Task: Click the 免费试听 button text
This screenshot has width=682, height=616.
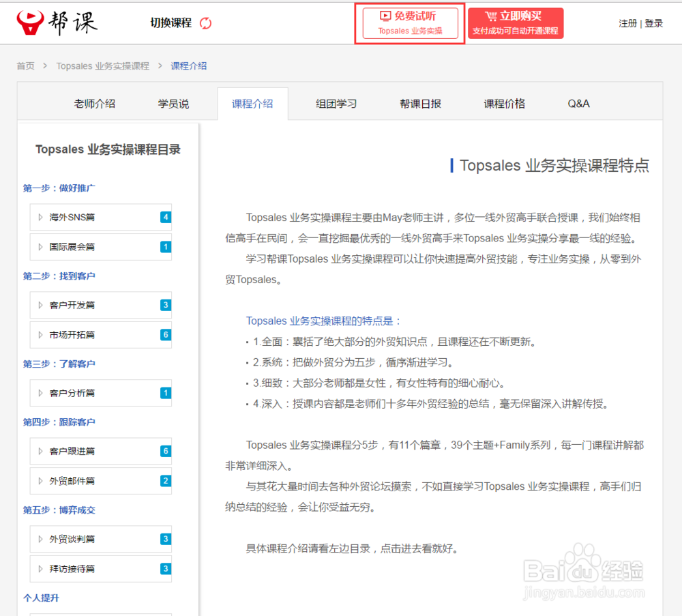Action: [x=415, y=16]
